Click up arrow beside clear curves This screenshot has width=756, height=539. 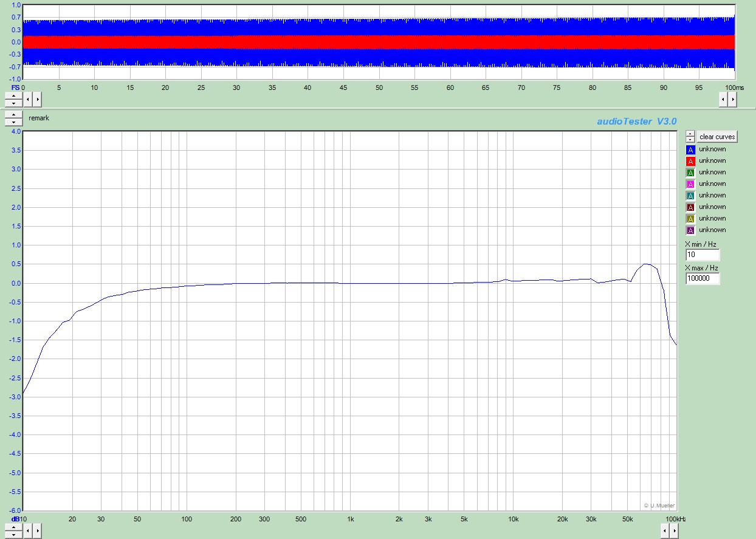690,134
